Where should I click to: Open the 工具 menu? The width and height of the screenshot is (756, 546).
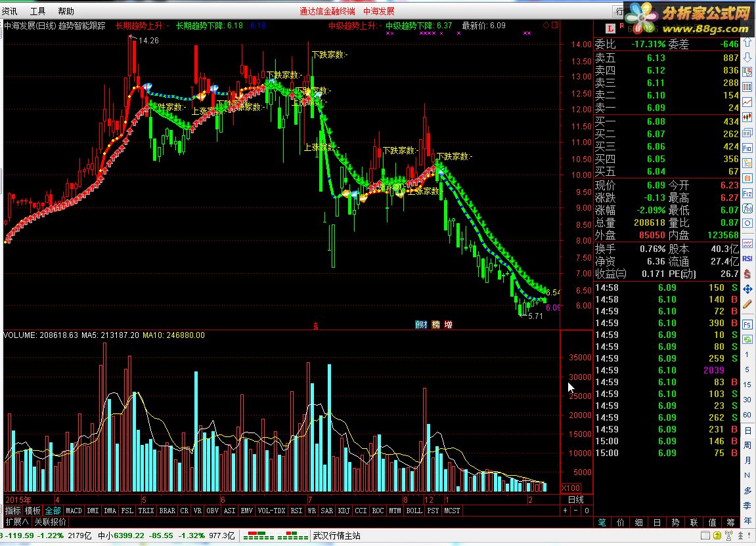coord(37,11)
